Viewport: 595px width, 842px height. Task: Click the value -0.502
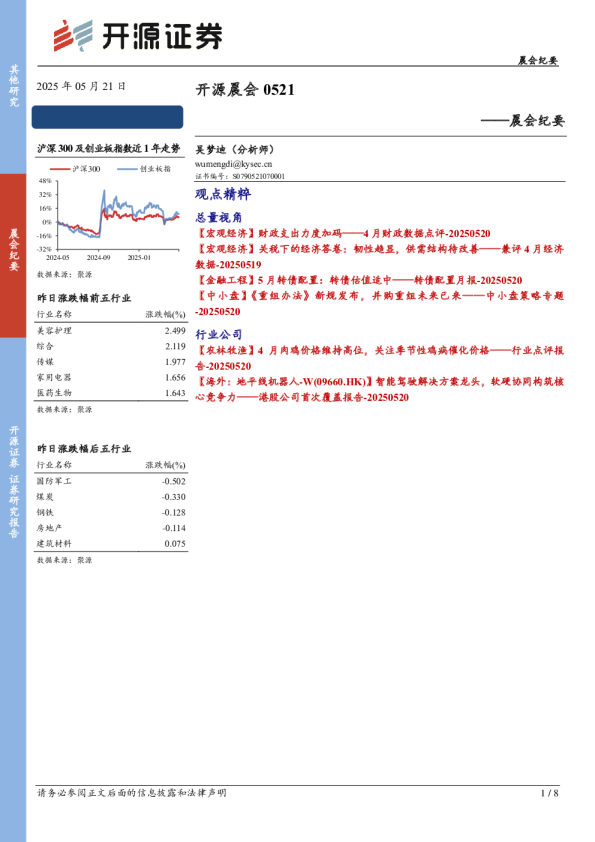tap(173, 482)
